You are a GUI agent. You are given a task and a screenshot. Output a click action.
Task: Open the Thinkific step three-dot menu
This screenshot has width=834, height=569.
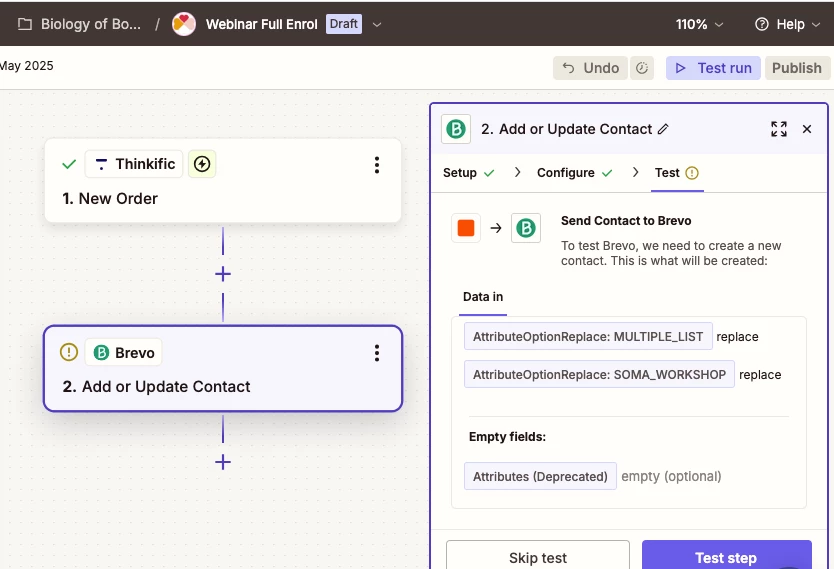(377, 165)
